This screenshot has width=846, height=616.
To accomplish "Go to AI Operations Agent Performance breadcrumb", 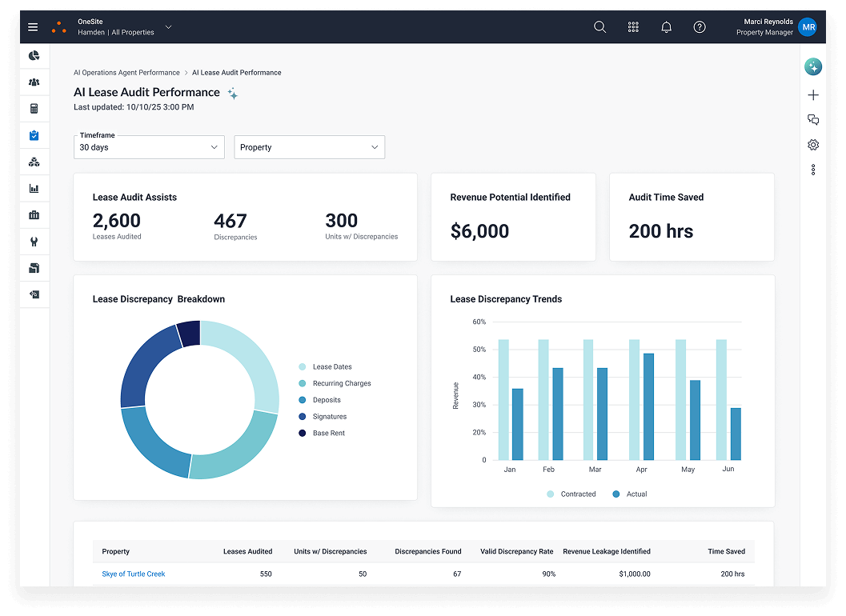I will coord(126,73).
